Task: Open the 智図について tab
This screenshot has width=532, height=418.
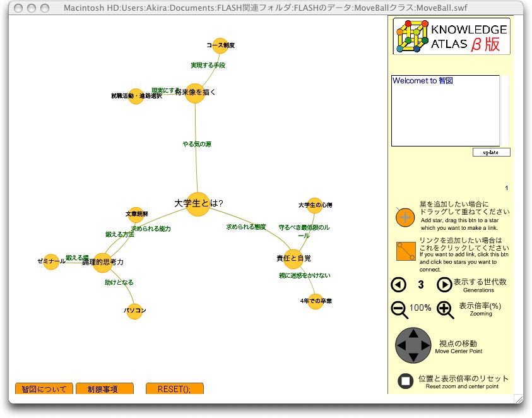Action: pyautogui.click(x=44, y=389)
